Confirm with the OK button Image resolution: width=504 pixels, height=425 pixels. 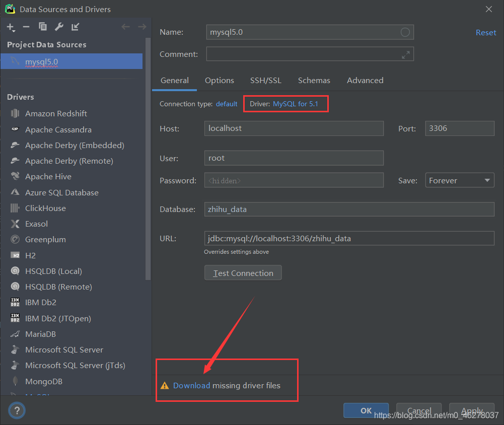pos(366,410)
